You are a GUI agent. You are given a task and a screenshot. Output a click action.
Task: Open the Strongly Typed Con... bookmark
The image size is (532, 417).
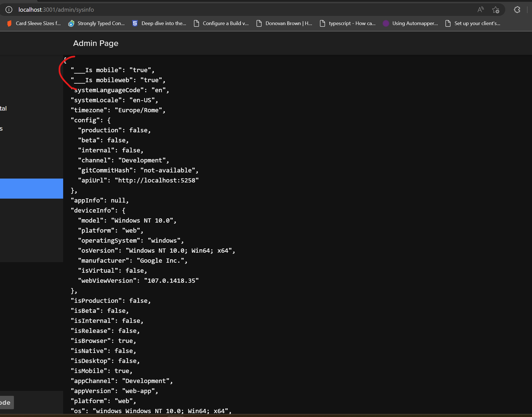point(97,23)
